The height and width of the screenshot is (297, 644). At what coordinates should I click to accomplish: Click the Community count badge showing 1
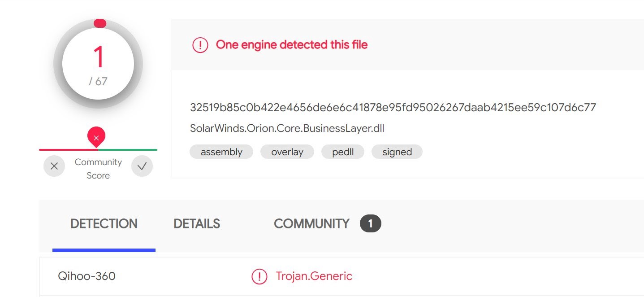coord(370,223)
